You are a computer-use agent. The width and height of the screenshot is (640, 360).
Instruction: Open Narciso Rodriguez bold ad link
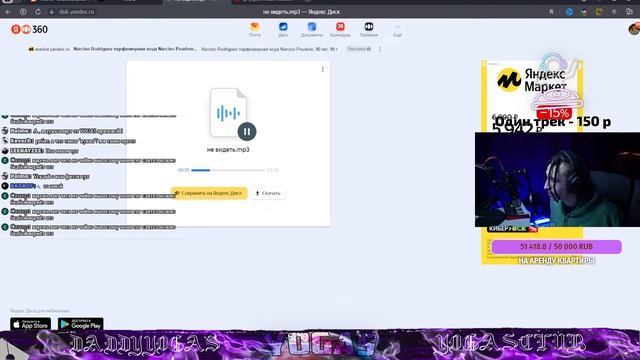coord(135,49)
